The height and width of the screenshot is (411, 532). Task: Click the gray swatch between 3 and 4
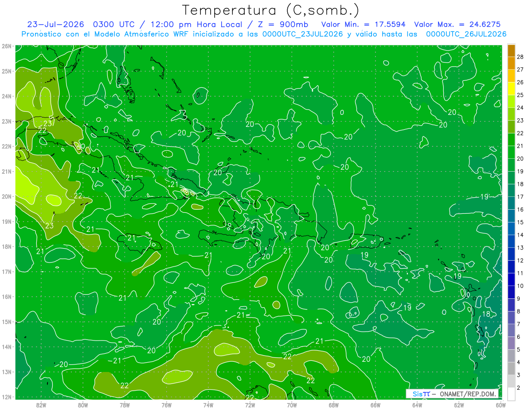(x=511, y=368)
